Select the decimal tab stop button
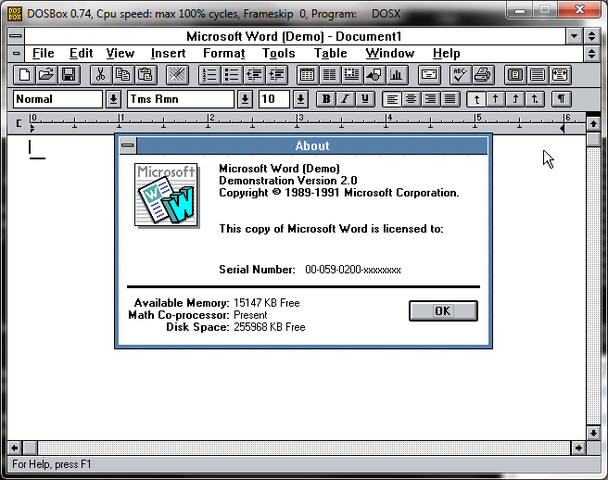The height and width of the screenshot is (480, 608). point(535,99)
